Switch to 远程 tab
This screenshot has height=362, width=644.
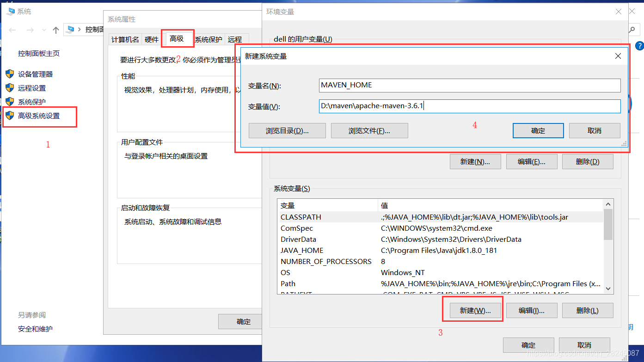point(235,40)
